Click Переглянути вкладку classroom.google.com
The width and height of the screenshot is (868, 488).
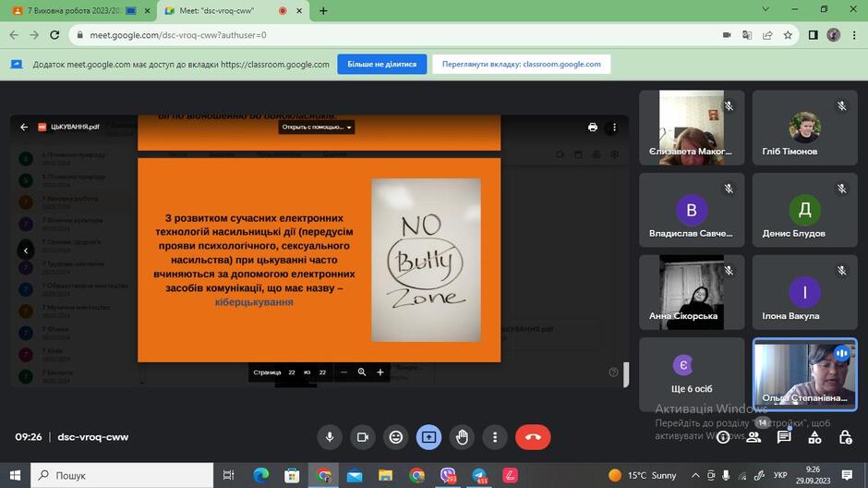[521, 65]
